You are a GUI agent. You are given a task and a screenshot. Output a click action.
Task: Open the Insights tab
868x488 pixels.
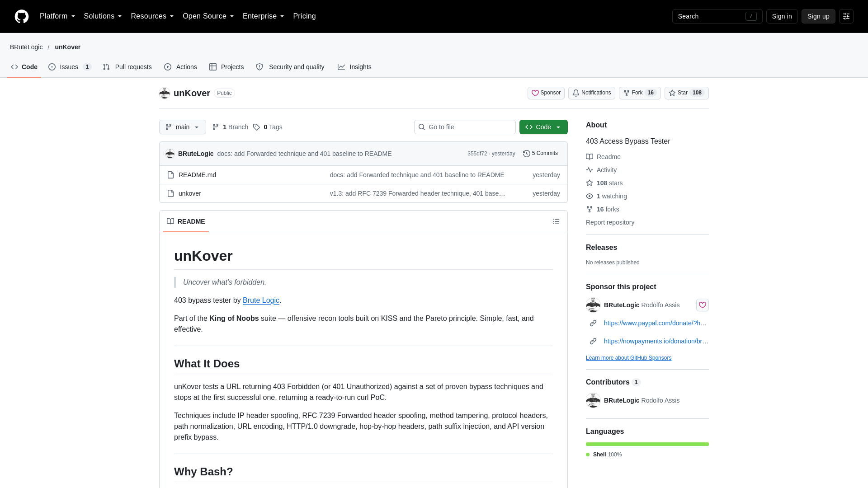pos(354,67)
